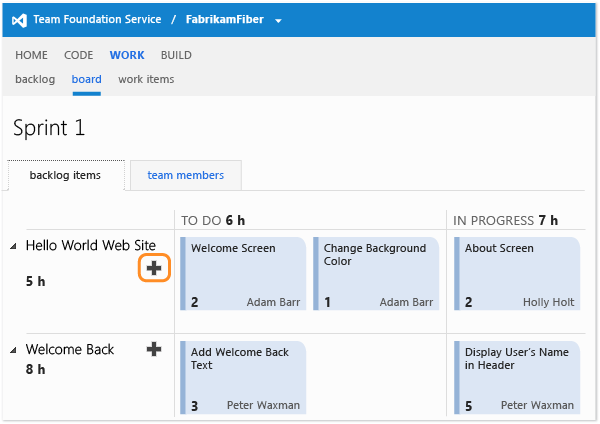Screen dimensions: 600x424
Task: Click the Sprint 1 title
Action: point(49,127)
